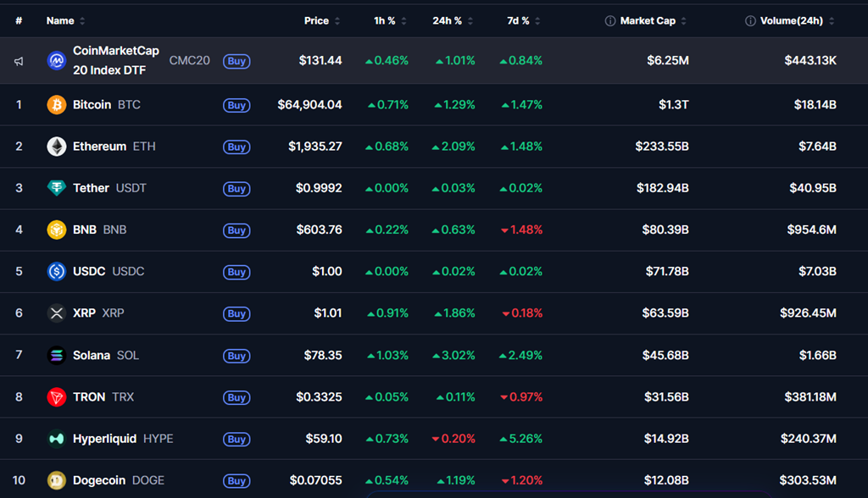Sort by Volume(24h) header

point(797,21)
